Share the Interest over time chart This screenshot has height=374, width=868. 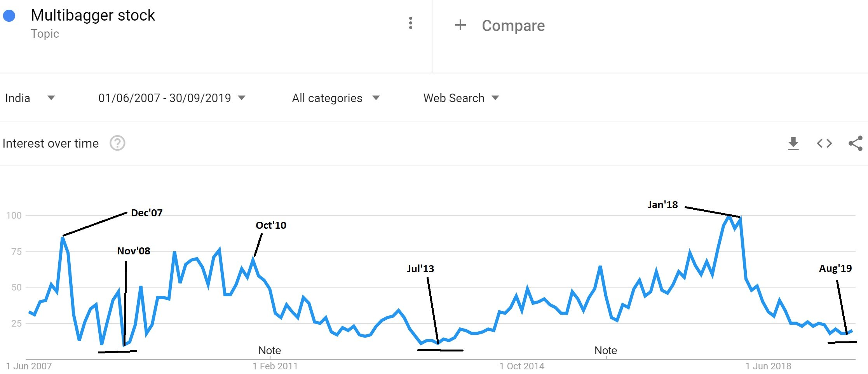point(855,143)
